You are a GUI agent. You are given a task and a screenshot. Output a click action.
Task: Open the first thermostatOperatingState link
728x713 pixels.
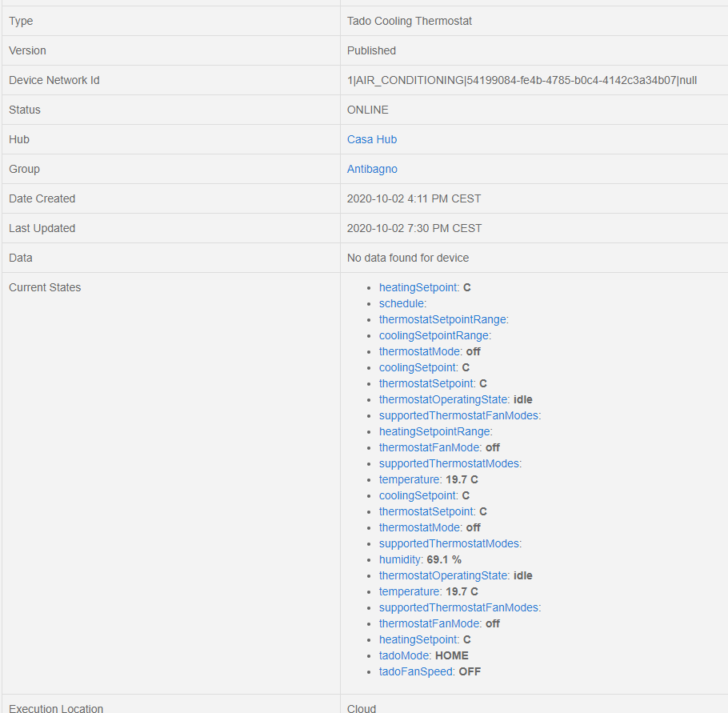pyautogui.click(x=443, y=399)
